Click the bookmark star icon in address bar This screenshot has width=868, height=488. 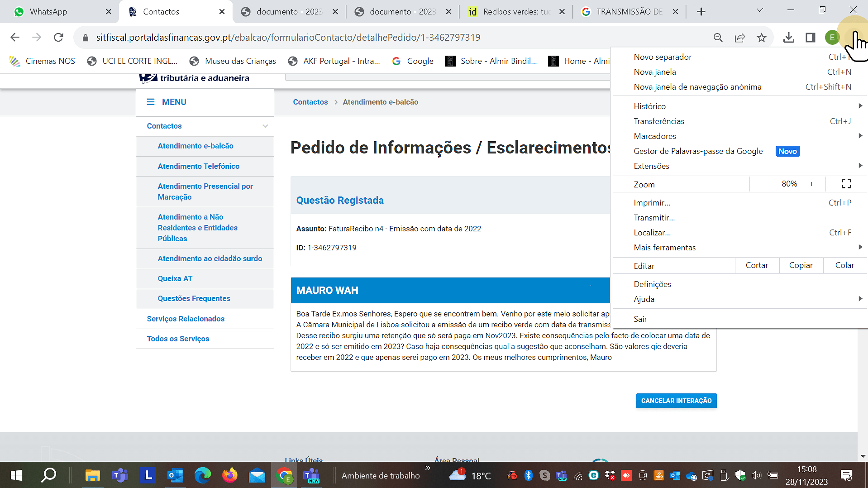762,38
